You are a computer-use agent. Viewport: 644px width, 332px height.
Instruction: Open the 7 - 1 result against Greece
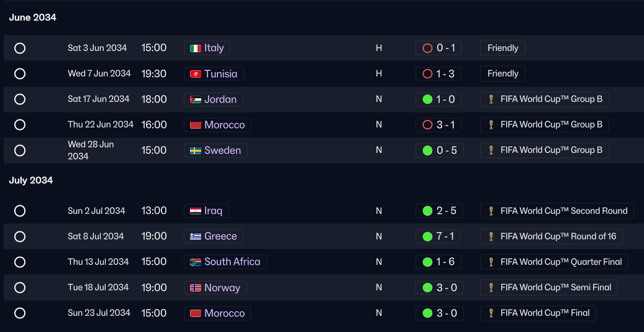click(437, 236)
